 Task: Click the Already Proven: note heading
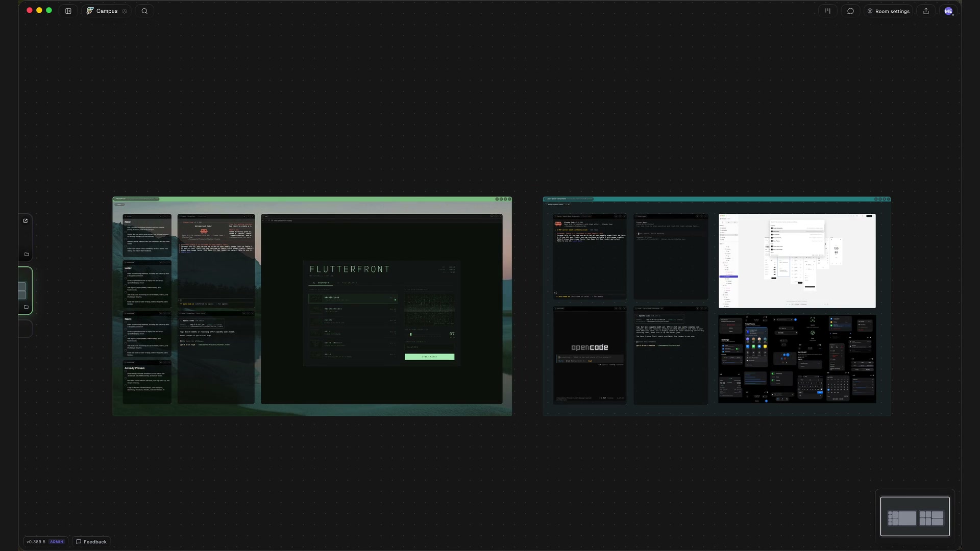pos(135,368)
